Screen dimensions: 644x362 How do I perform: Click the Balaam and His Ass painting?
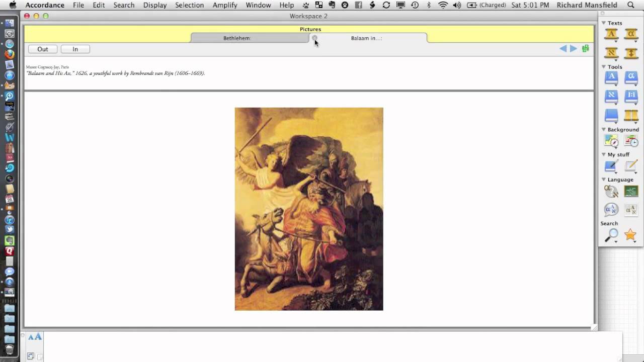[309, 209]
